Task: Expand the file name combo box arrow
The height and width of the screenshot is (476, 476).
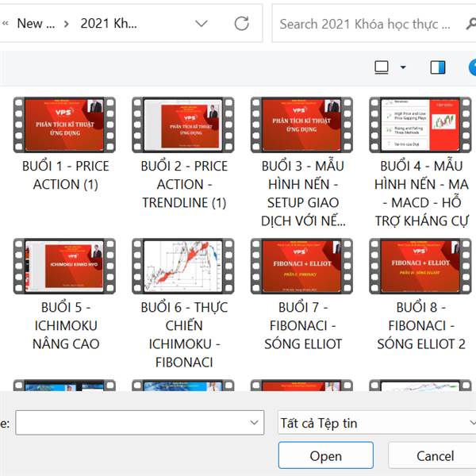Action: [x=255, y=423]
